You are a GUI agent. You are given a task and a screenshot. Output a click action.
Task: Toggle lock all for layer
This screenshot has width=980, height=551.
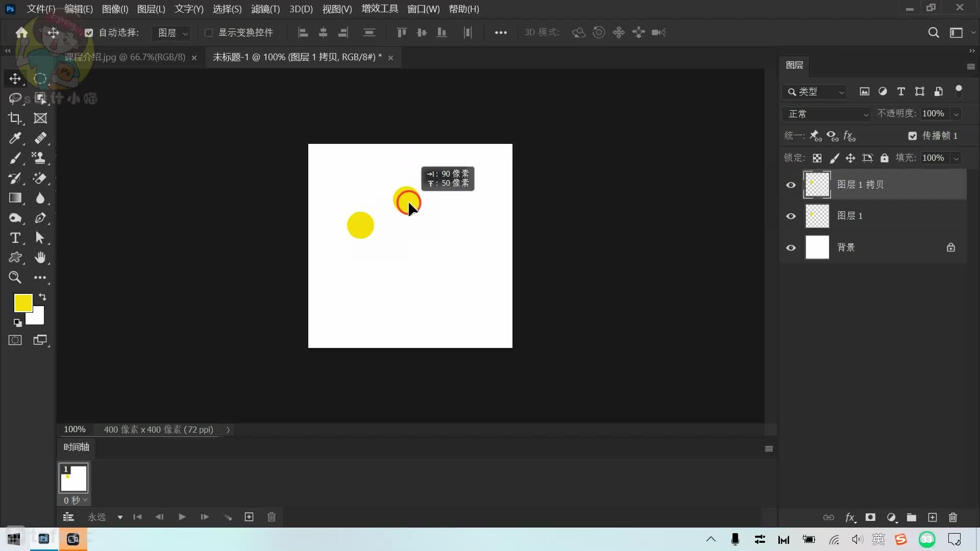pos(885,158)
